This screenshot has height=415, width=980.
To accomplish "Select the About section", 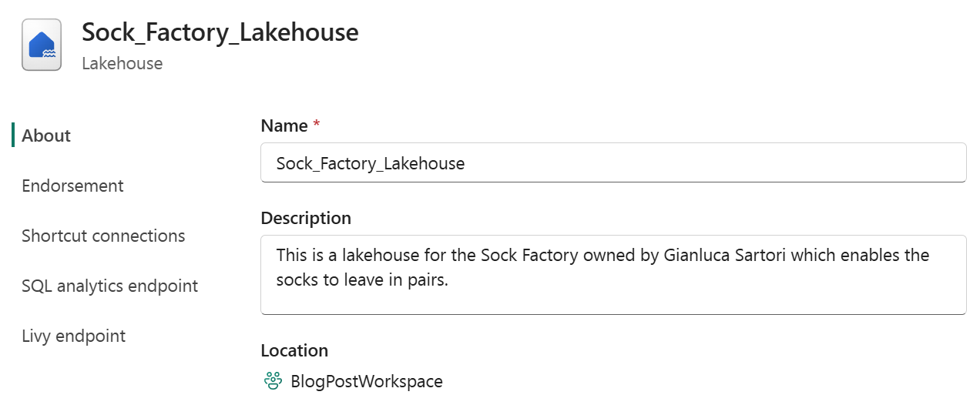I will (x=46, y=136).
